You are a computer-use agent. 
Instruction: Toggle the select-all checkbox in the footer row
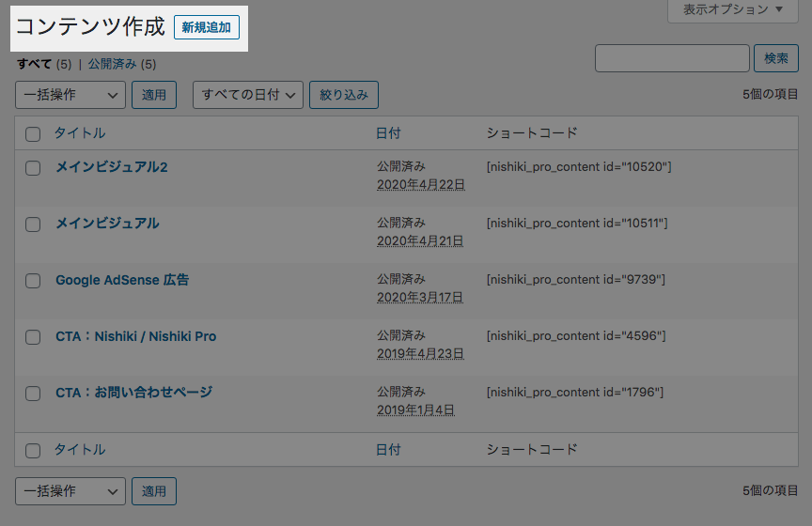(x=33, y=451)
